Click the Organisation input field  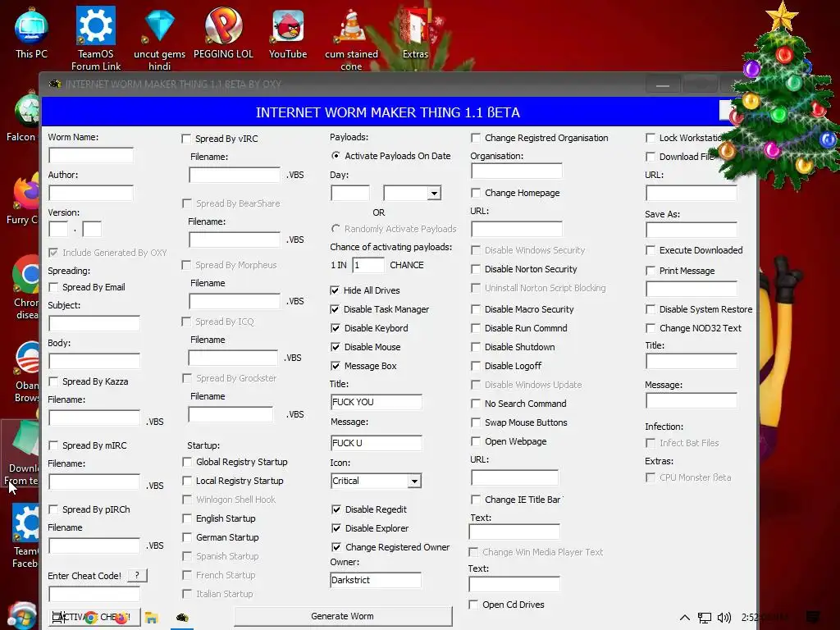pos(517,171)
